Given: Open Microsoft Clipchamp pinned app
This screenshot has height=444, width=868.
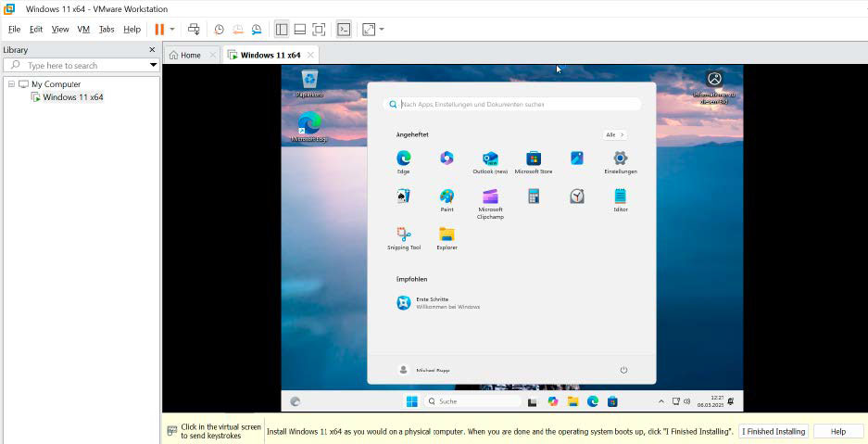Looking at the screenshot, I should tap(490, 204).
